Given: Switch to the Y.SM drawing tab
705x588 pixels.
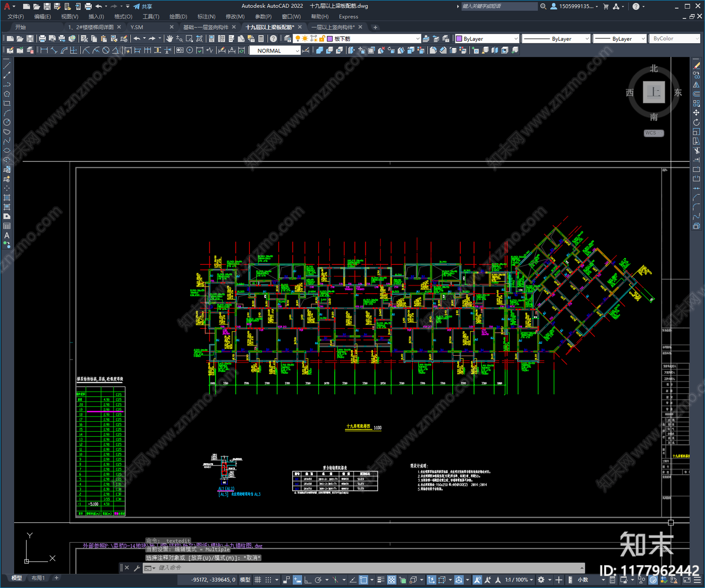Looking at the screenshot, I should tap(137, 27).
